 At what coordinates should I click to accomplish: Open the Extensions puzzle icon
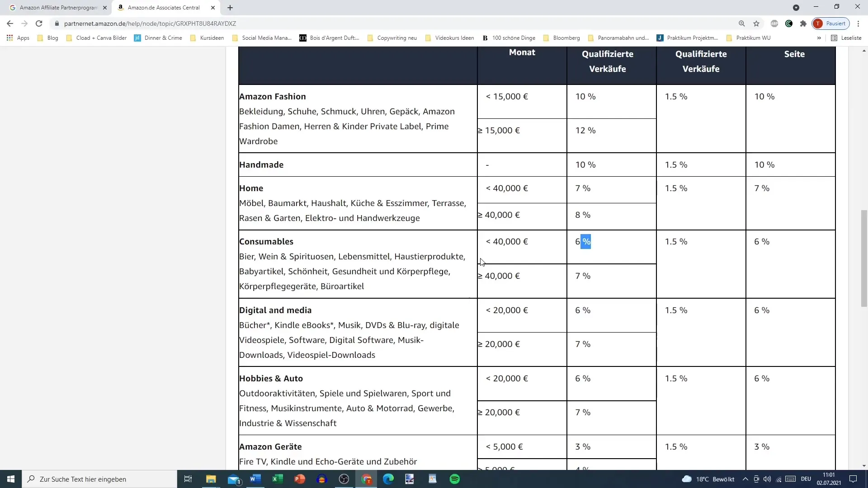coord(803,23)
